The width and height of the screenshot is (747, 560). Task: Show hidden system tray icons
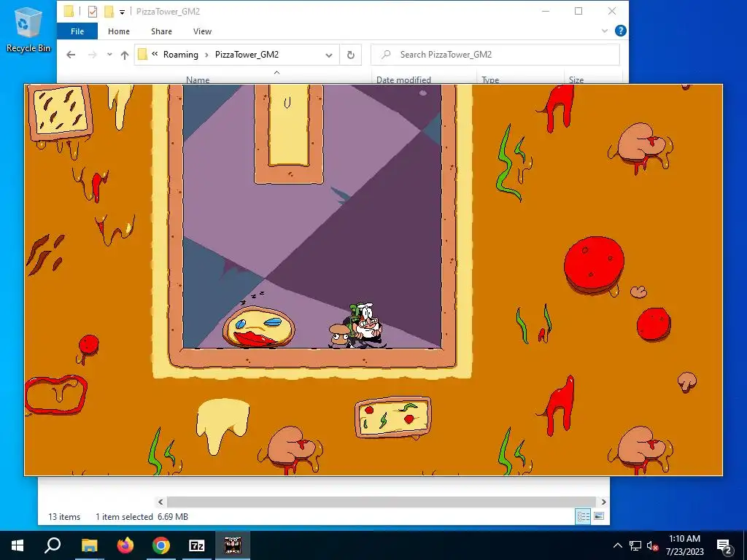[x=617, y=545]
